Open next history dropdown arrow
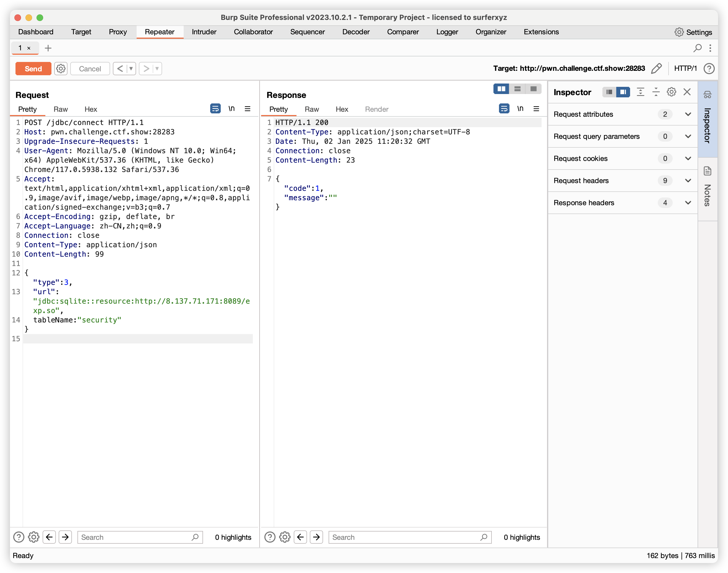 [157, 69]
